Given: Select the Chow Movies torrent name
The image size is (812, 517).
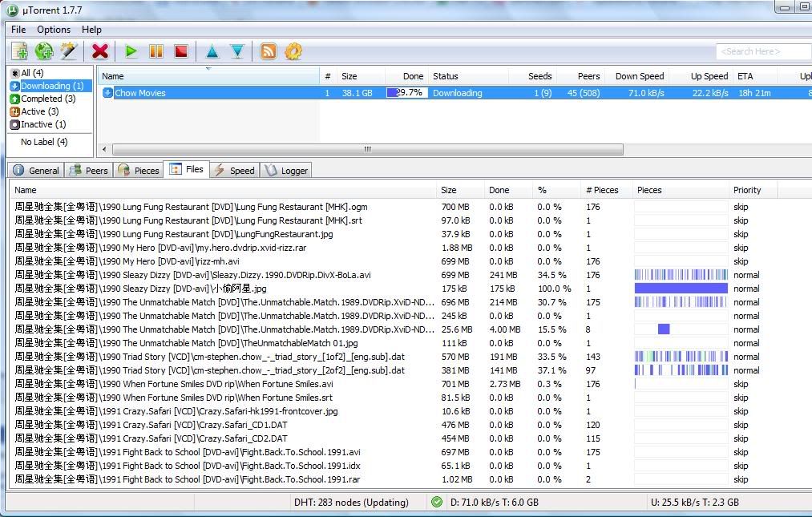Looking at the screenshot, I should 139,93.
